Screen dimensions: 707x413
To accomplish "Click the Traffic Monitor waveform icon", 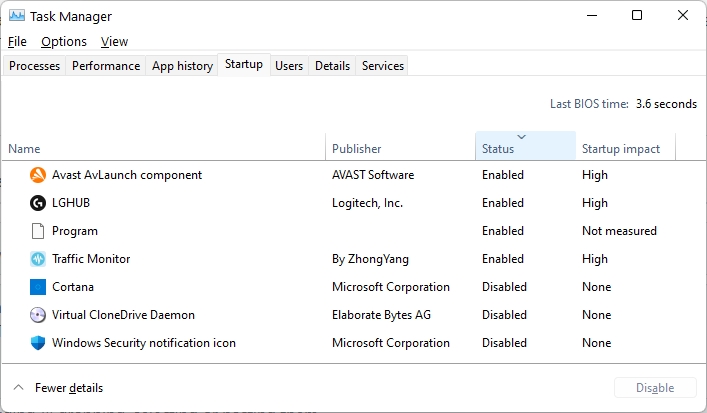I will pyautogui.click(x=38, y=259).
